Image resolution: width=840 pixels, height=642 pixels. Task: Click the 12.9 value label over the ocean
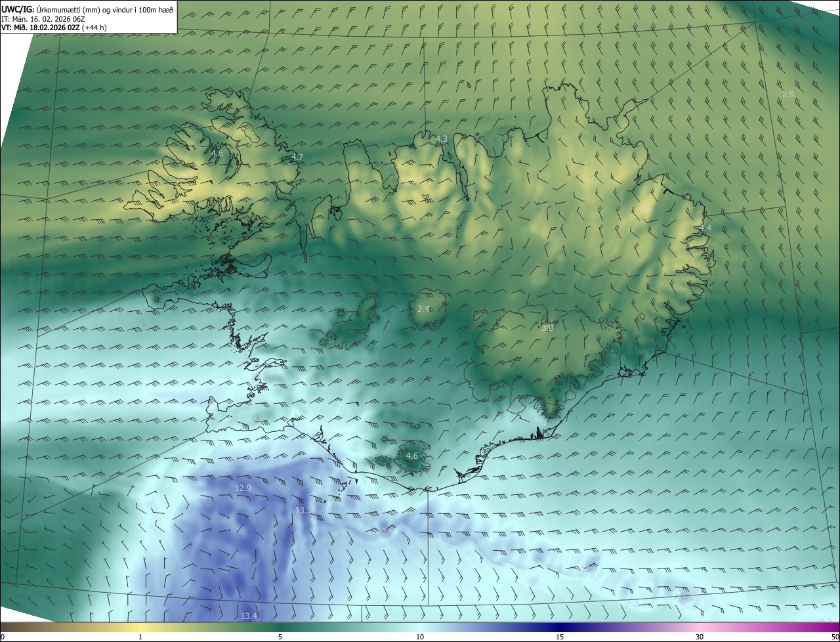[243, 488]
